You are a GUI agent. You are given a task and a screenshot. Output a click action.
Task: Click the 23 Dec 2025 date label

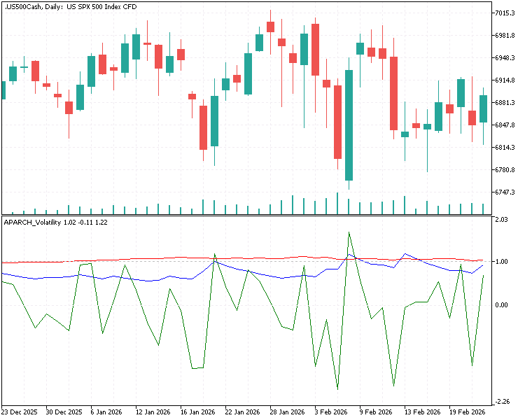[x=20, y=412]
